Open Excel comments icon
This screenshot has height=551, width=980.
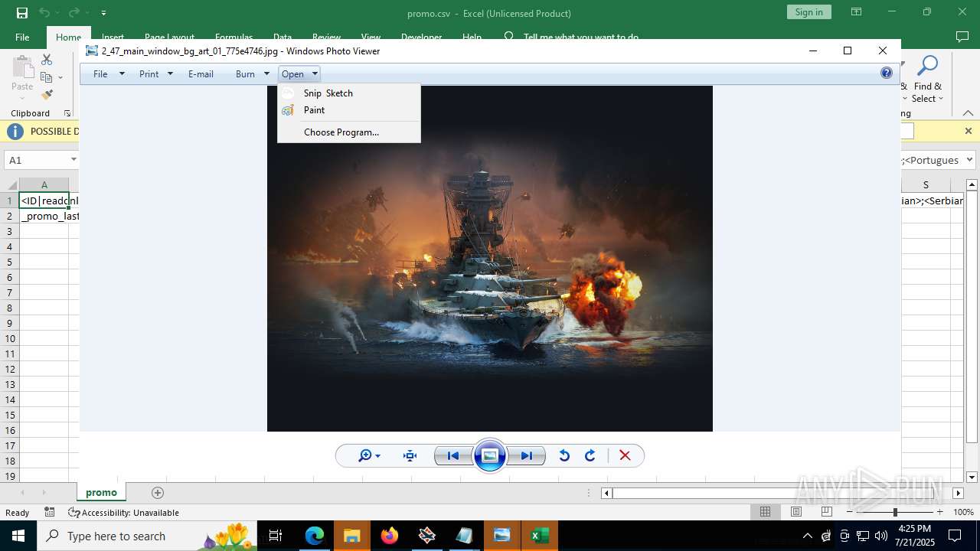962,37
